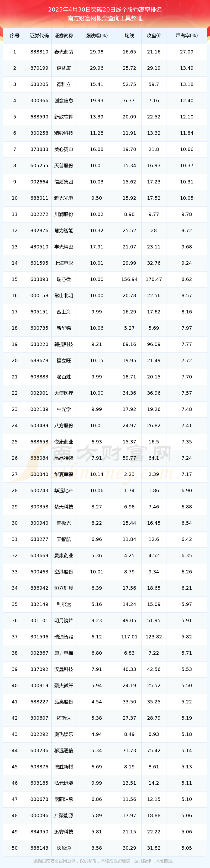Click the stock name 康力电梯

[64, 653]
